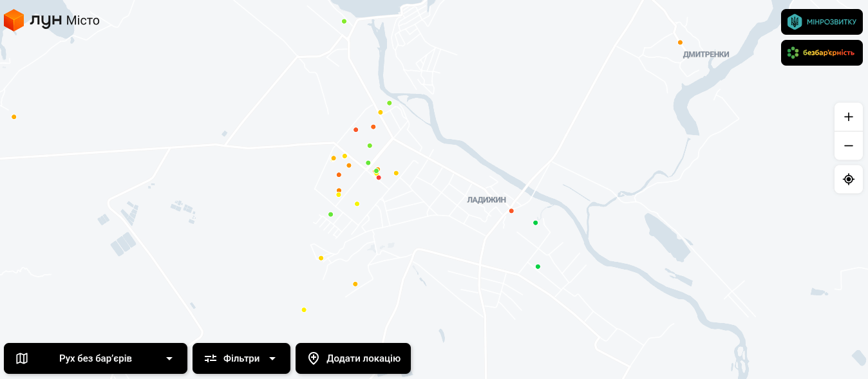Click the ЛУН Місто title text
868x379 pixels.
tap(65, 21)
